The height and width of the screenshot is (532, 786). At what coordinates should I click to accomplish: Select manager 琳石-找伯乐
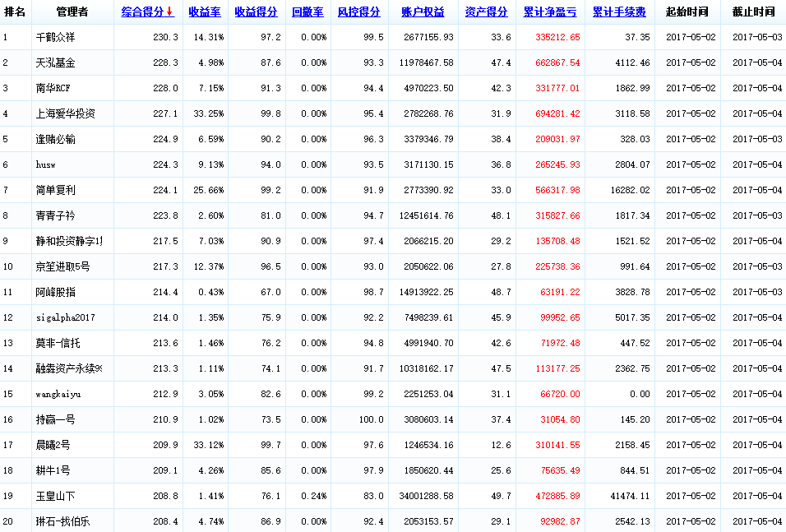(x=62, y=522)
